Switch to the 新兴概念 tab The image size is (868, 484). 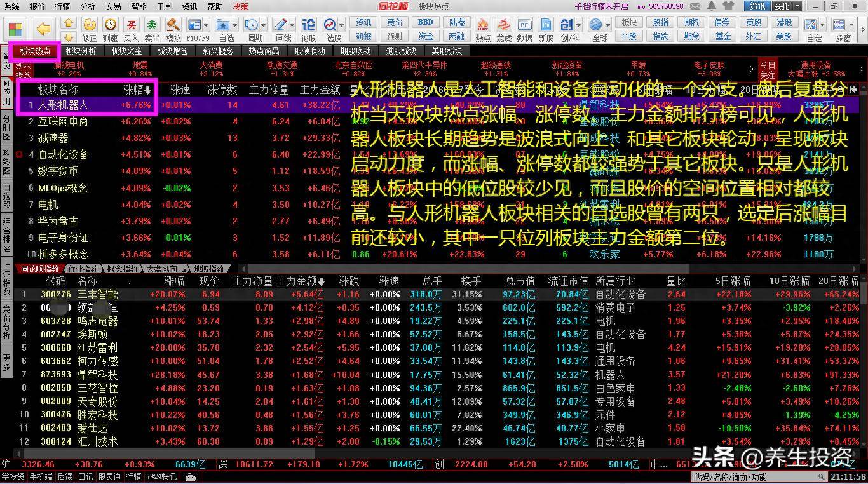coord(219,51)
